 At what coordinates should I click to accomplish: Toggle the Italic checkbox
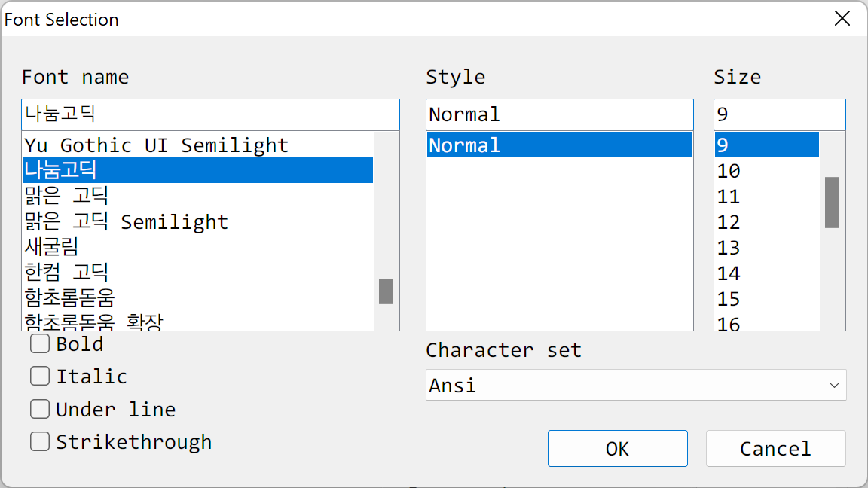40,377
